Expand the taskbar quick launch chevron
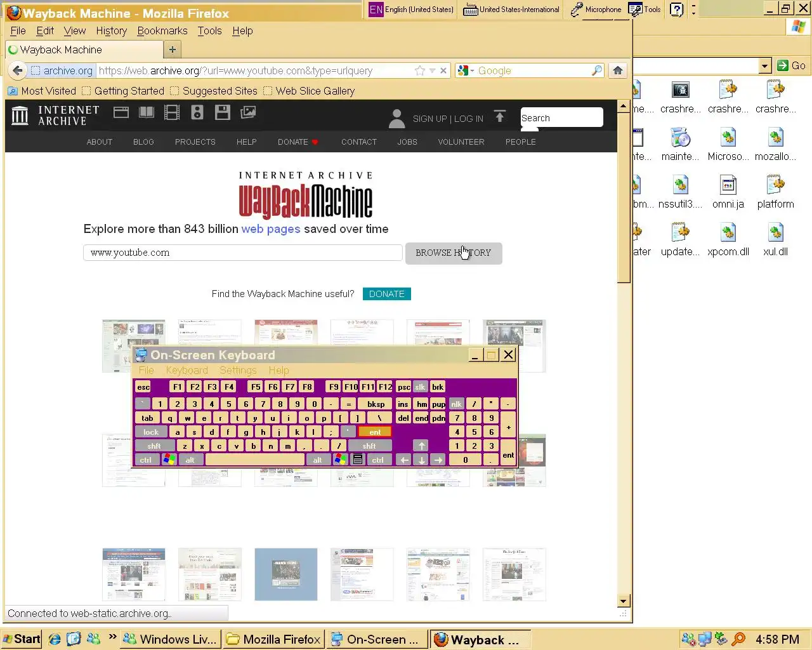 pyautogui.click(x=113, y=637)
